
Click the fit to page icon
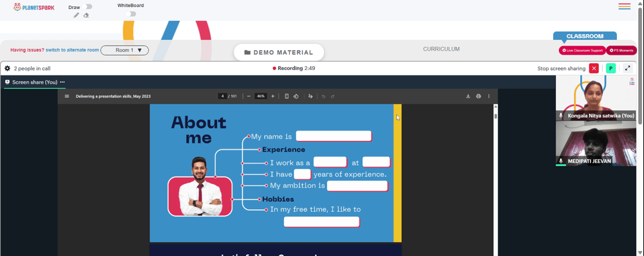[287, 96]
